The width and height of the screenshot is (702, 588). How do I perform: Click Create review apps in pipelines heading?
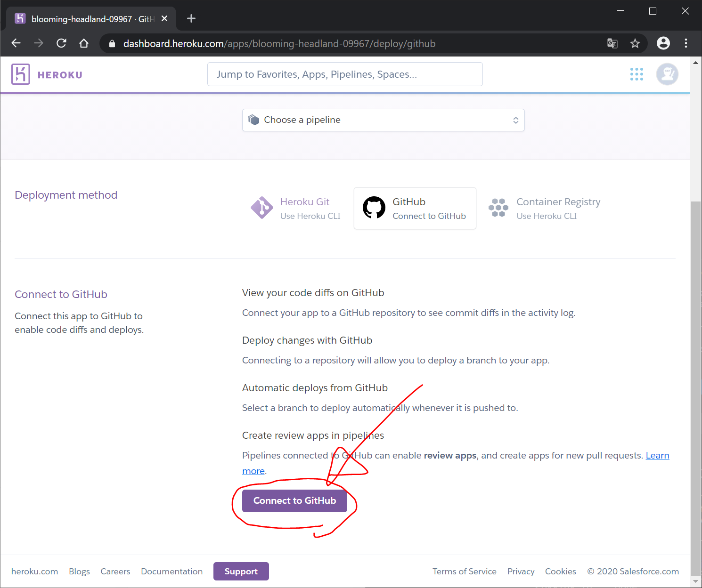tap(313, 435)
